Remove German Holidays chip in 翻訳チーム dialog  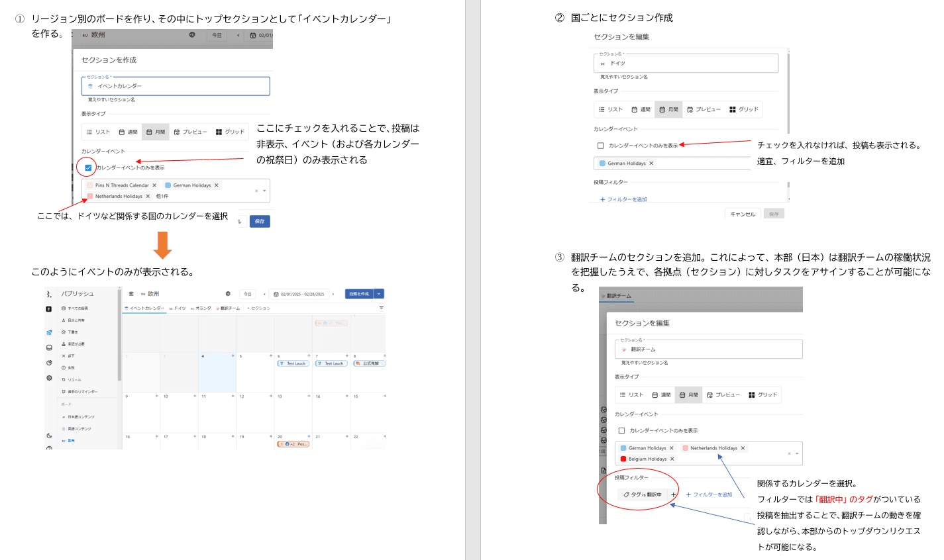(x=671, y=448)
